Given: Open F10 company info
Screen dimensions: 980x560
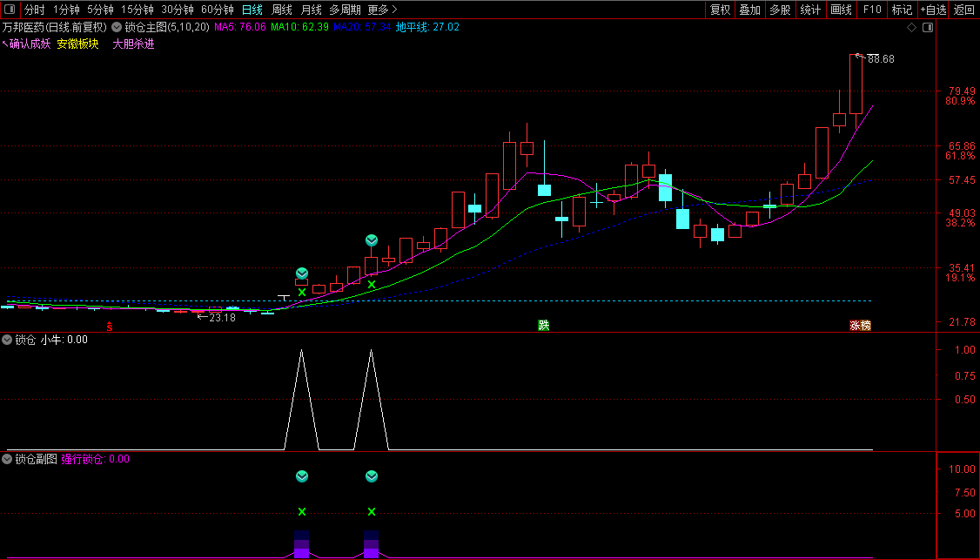Looking at the screenshot, I should (x=872, y=10).
